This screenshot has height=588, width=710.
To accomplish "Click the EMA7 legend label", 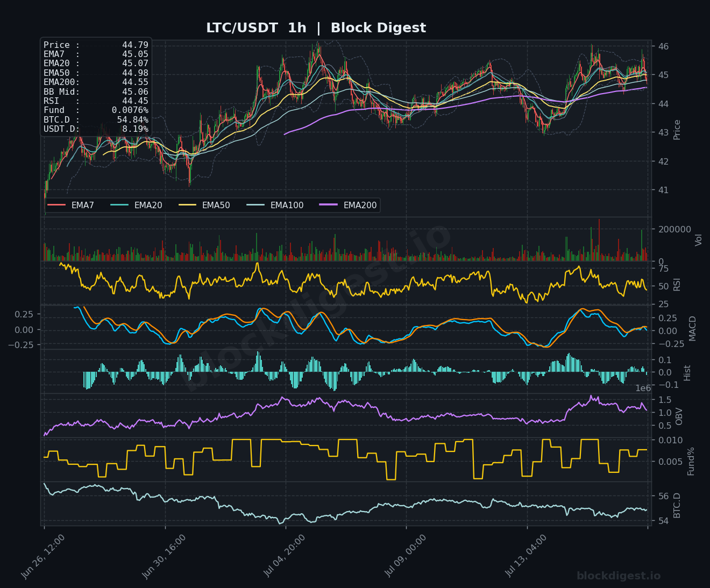I will tap(83, 205).
